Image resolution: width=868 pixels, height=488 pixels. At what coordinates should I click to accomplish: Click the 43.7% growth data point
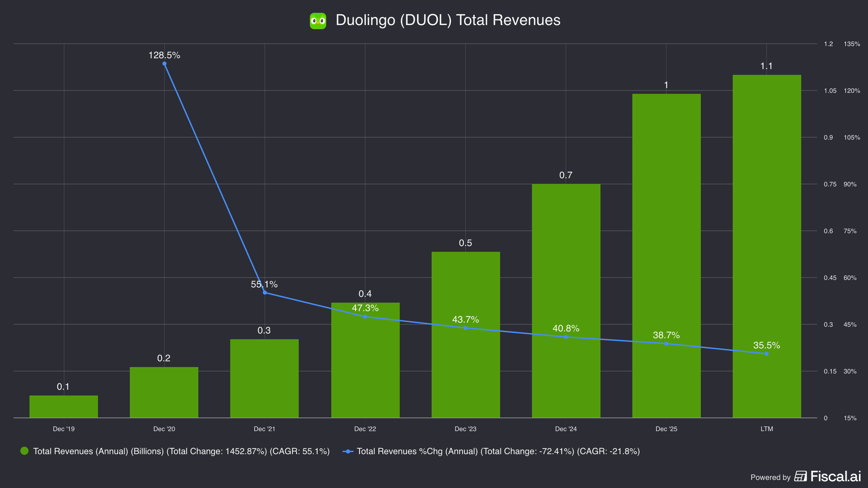pyautogui.click(x=466, y=328)
